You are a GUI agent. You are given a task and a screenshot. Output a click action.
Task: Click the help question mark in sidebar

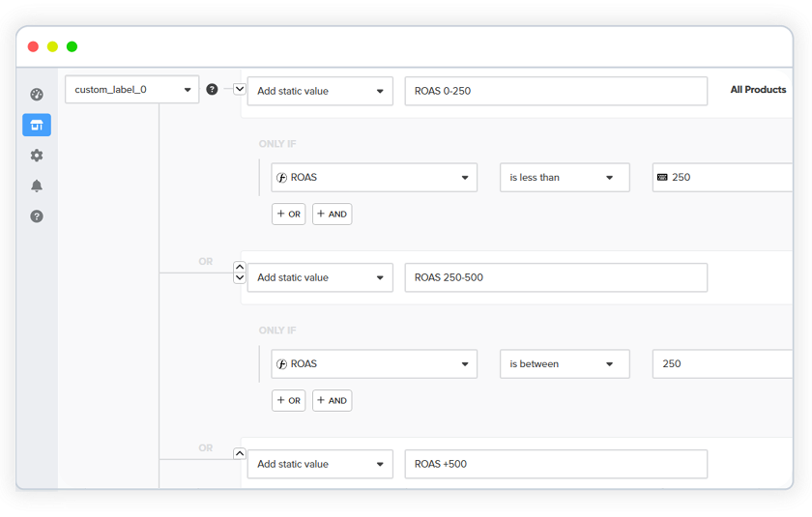point(37,216)
